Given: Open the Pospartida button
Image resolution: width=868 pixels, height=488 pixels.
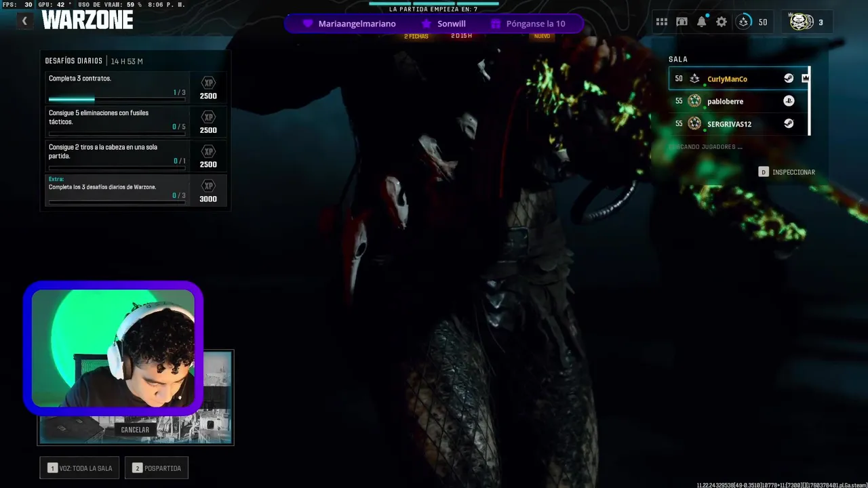Looking at the screenshot, I should point(157,468).
